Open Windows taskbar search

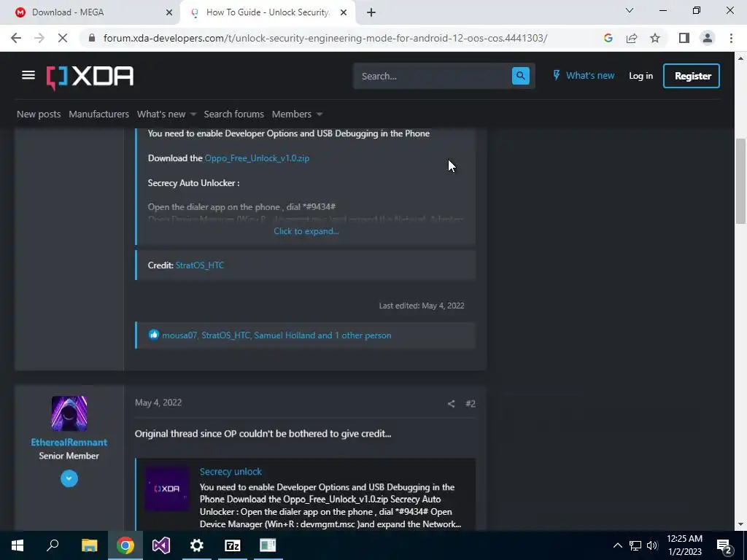point(53,545)
